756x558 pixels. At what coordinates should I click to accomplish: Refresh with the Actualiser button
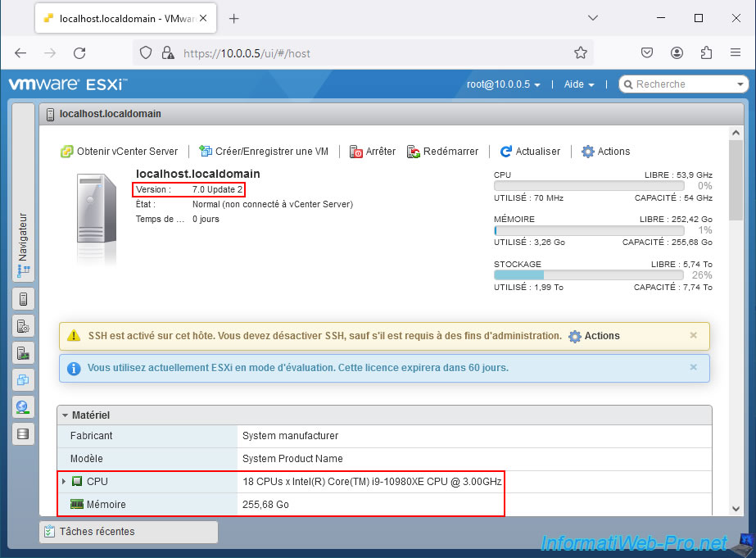[530, 152]
